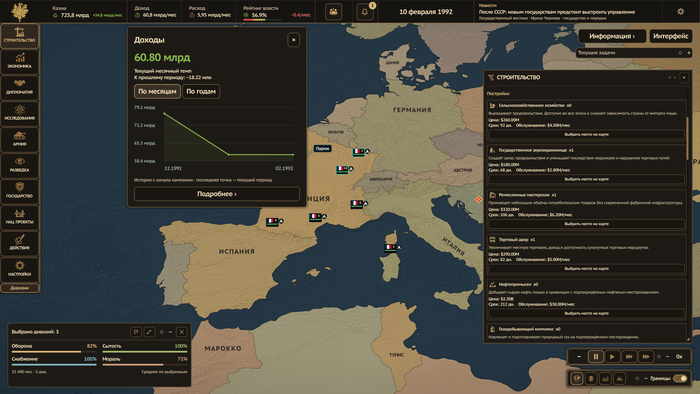Viewport: 700px width, 394px height.
Task: Click the flag icon in divisions panel
Action: point(136,332)
